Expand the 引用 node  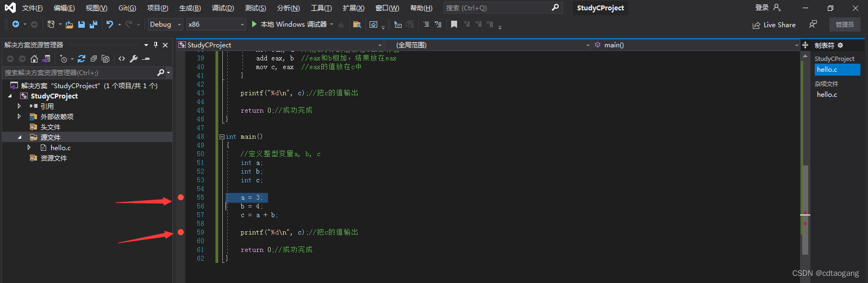click(x=20, y=106)
